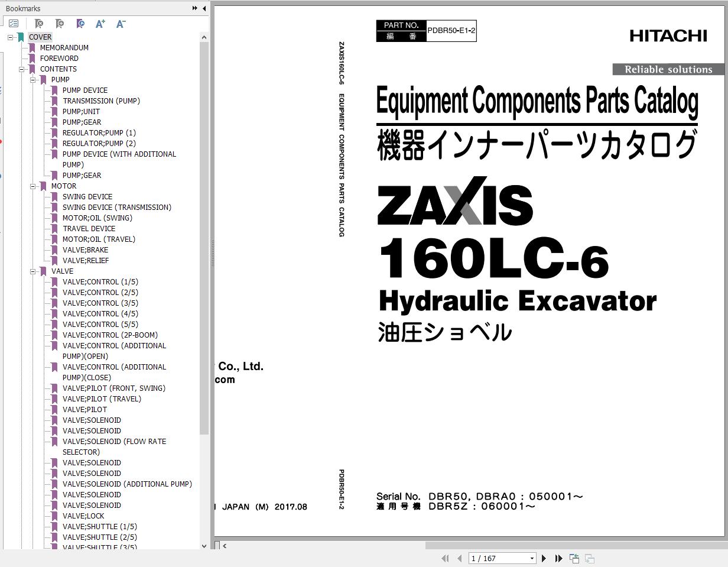Image resolution: width=728 pixels, height=567 pixels.
Task: Open the TRAVEL DEVICE bookmark
Action: (89, 229)
